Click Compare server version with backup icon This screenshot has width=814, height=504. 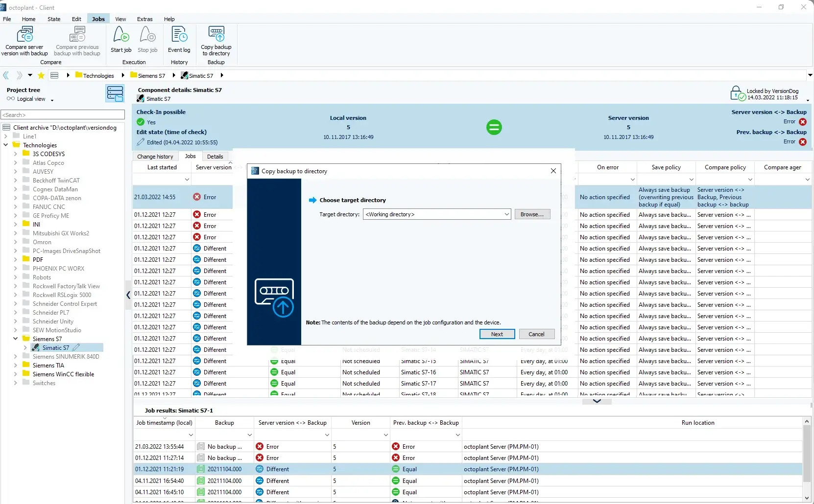click(x=24, y=35)
